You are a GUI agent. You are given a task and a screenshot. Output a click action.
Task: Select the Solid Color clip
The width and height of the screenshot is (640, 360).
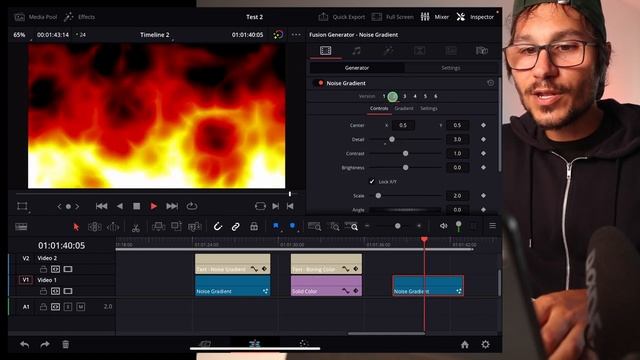tap(326, 286)
